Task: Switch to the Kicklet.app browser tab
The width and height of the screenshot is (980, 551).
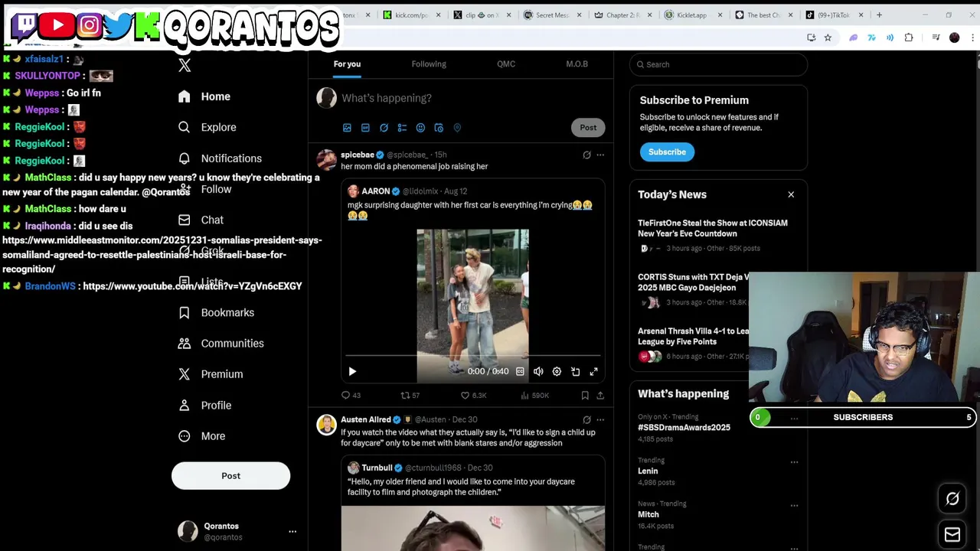Action: pyautogui.click(x=691, y=15)
